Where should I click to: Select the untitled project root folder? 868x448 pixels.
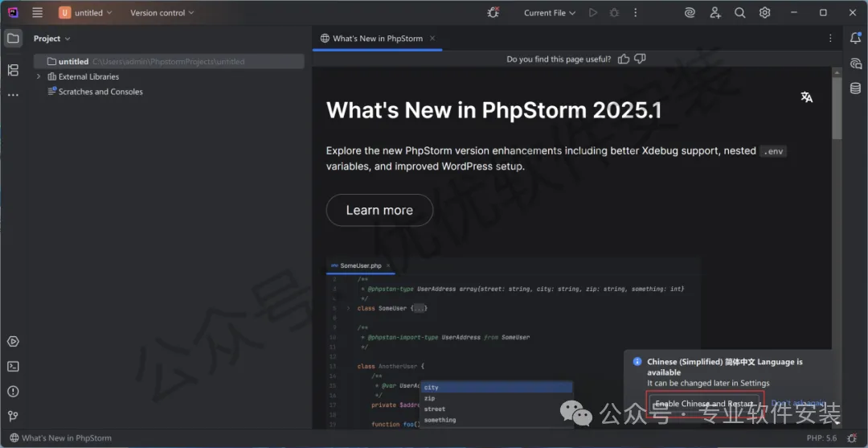[169, 61]
